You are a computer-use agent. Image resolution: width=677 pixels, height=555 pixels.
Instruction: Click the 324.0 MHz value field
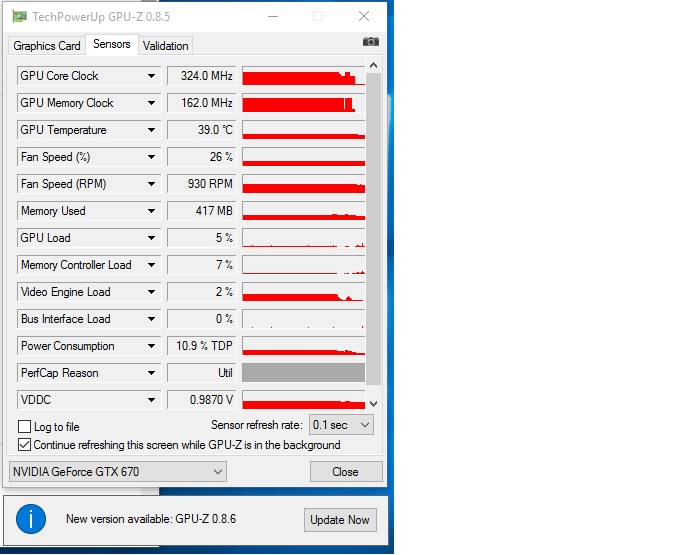[202, 76]
